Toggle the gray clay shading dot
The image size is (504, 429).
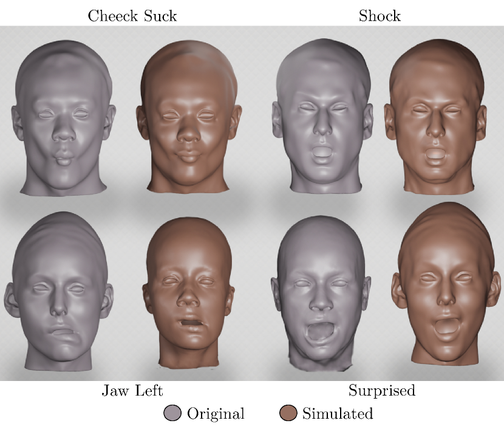[173, 413]
